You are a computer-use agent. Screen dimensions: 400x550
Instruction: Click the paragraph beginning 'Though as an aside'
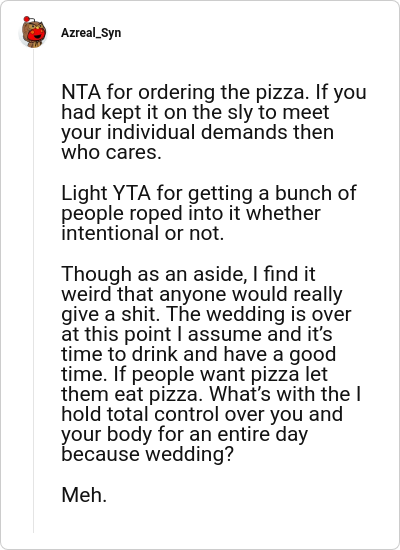click(x=211, y=364)
